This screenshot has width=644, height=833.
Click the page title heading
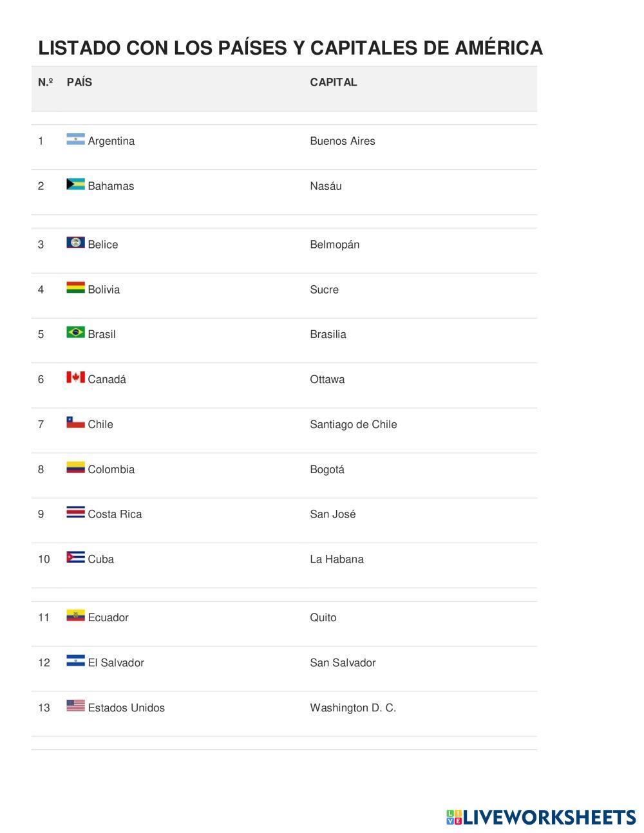(x=290, y=48)
